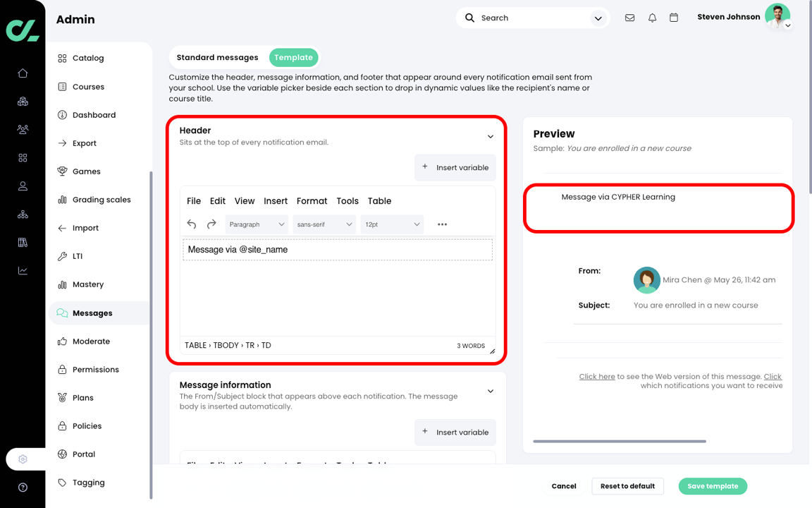Viewport: 812px width, 508px height.
Task: Switch to the Standard messages tab
Action: click(x=218, y=58)
